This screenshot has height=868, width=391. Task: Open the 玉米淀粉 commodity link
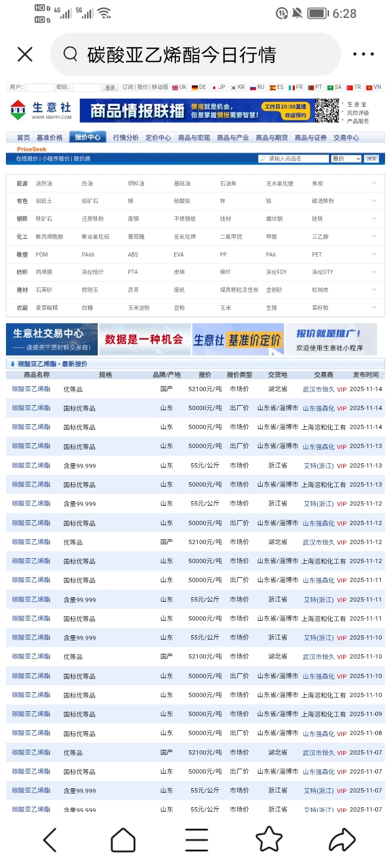click(138, 308)
